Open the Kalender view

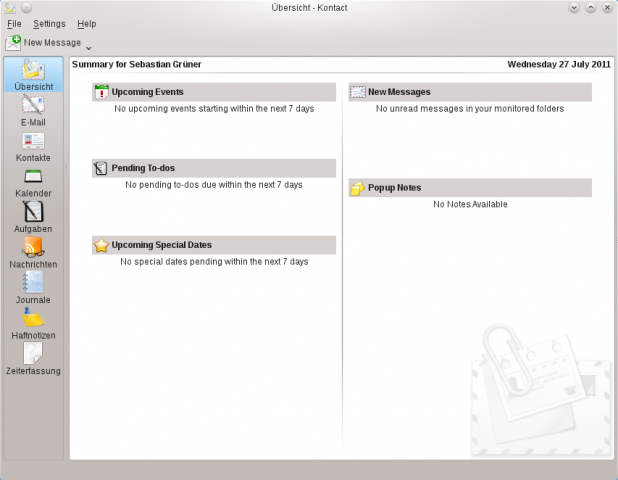(x=33, y=182)
